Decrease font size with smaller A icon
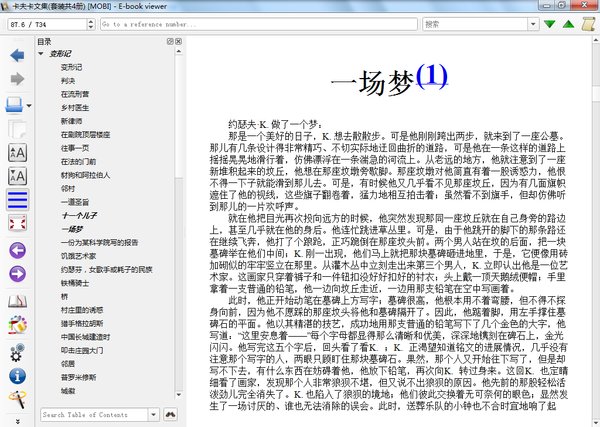The image size is (600, 427). pos(17,176)
